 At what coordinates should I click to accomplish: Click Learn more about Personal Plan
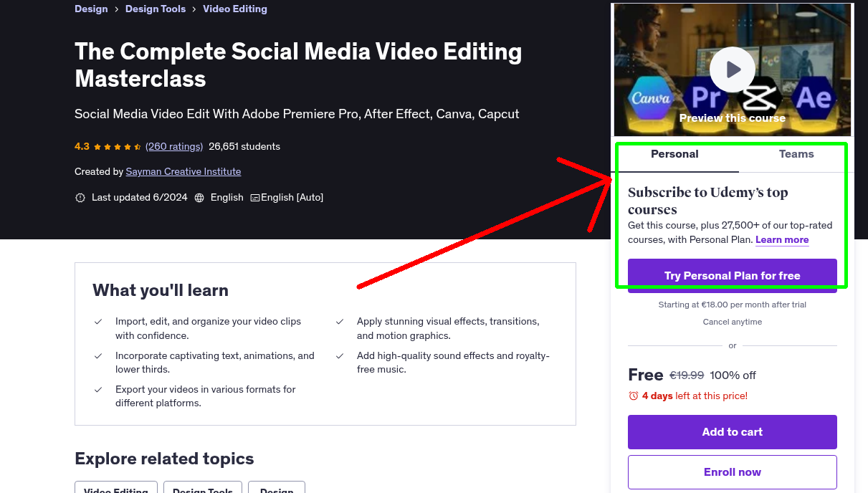[782, 239]
